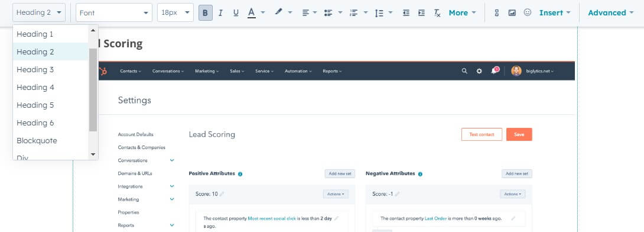The image size is (644, 232).
Task: Insert a link using chain icon
Action: 496,13
